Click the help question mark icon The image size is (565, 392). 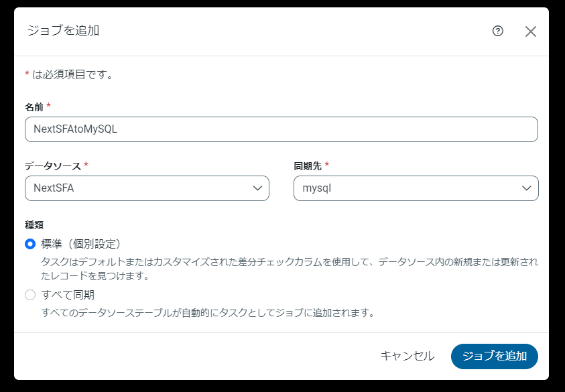pos(497,31)
